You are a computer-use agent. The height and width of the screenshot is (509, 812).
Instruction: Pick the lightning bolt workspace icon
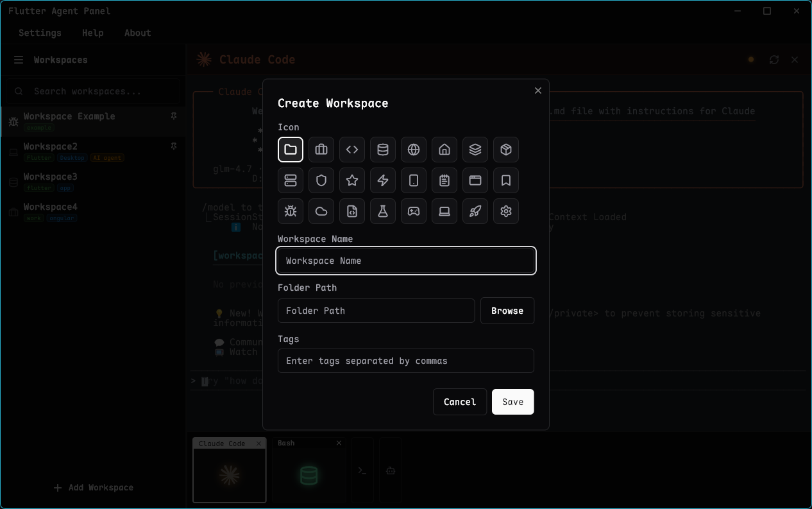click(x=383, y=180)
